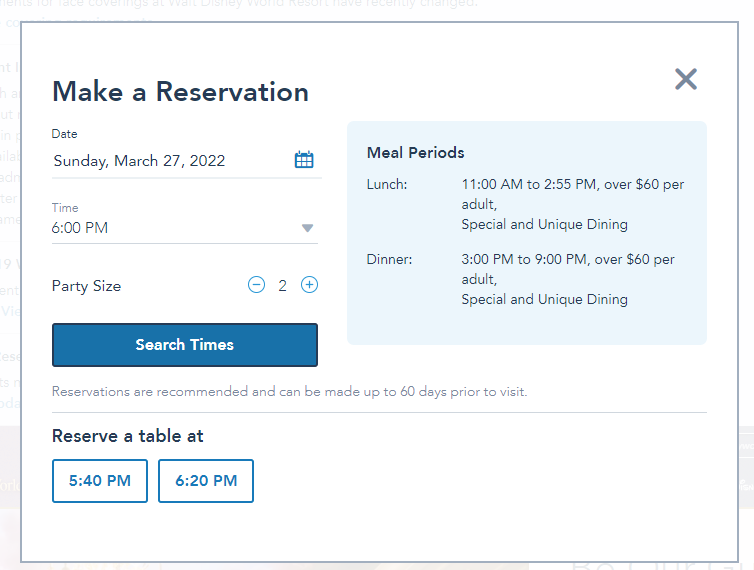
Task: Decrease party size with minus icon
Action: pos(257,285)
